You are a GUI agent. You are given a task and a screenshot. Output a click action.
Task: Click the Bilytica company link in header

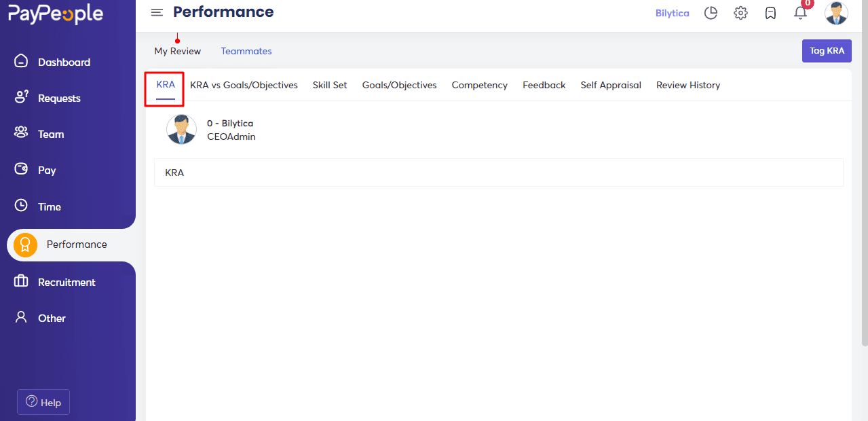tap(673, 13)
